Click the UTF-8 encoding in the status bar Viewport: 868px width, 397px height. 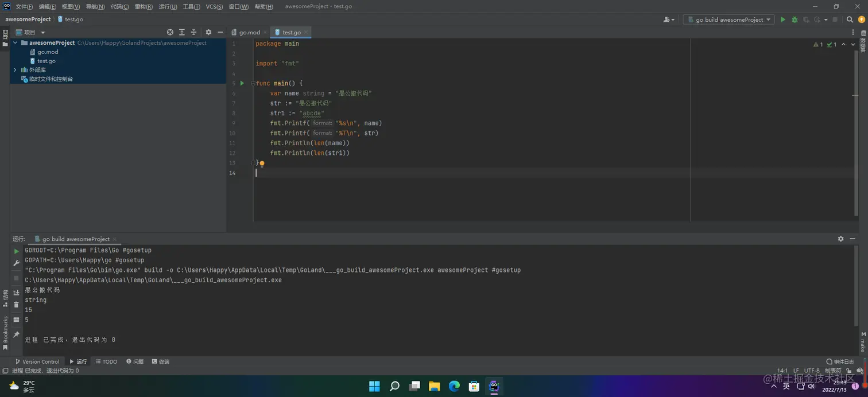[x=812, y=371]
